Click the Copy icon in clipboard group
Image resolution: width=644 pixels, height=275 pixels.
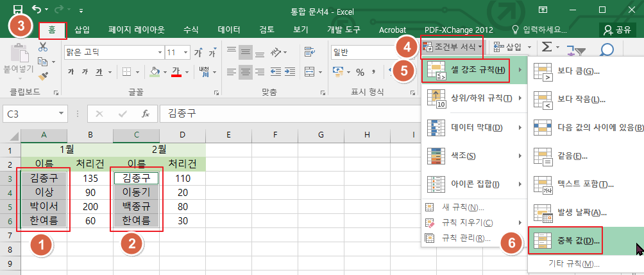[x=42, y=61]
